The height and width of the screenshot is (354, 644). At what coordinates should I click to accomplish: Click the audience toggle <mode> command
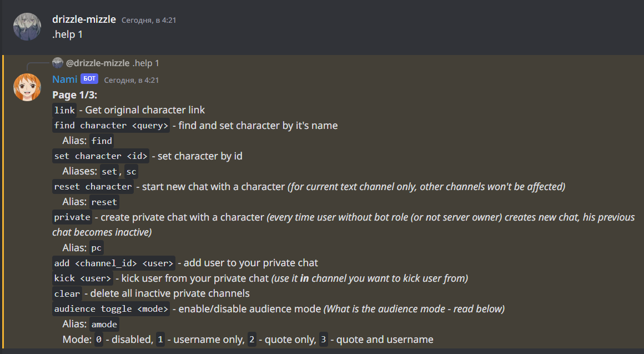coord(111,309)
